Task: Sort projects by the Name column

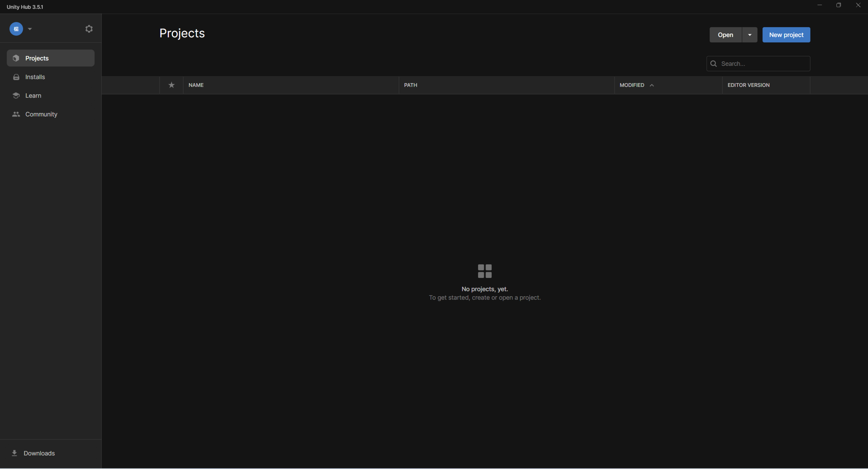Action: coord(196,85)
